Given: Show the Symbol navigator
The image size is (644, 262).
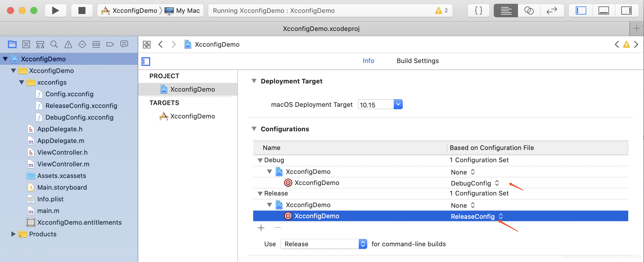Looking at the screenshot, I should [40, 44].
